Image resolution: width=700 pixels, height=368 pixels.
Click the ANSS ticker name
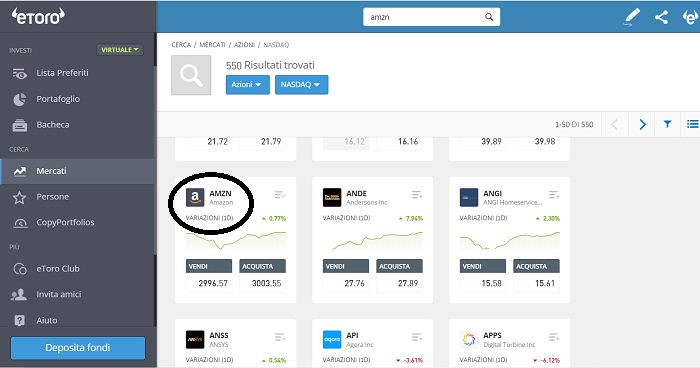(x=219, y=335)
